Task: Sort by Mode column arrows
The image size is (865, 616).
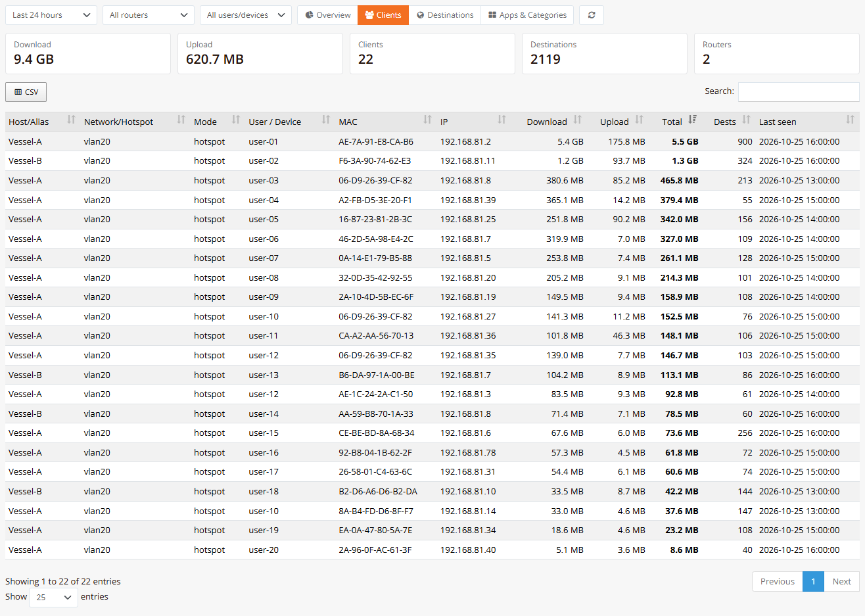Action: click(x=236, y=120)
